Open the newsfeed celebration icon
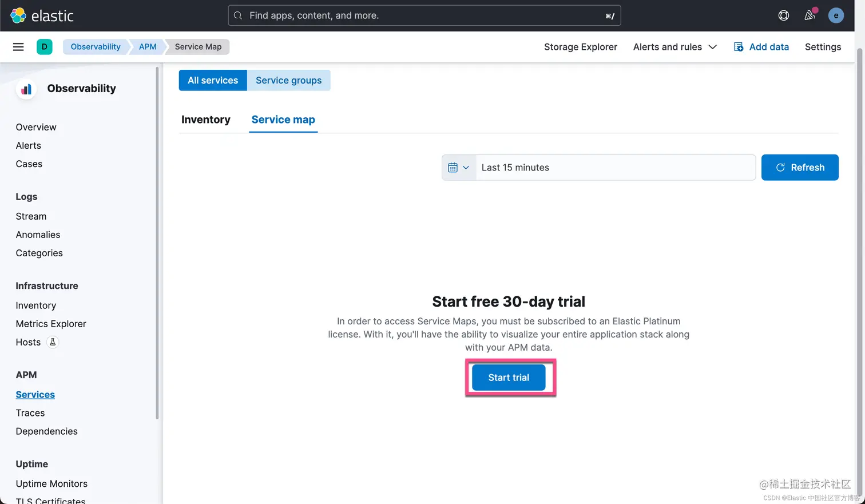The image size is (865, 504). click(x=810, y=15)
